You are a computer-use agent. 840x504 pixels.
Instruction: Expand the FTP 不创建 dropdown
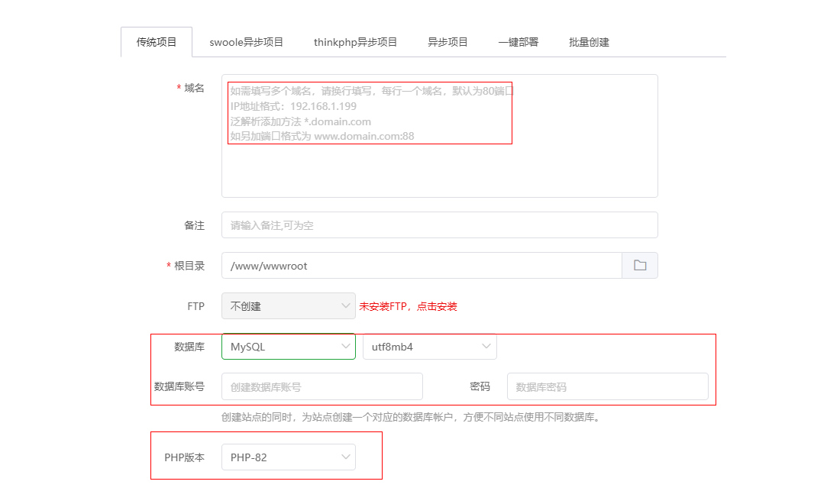[288, 306]
